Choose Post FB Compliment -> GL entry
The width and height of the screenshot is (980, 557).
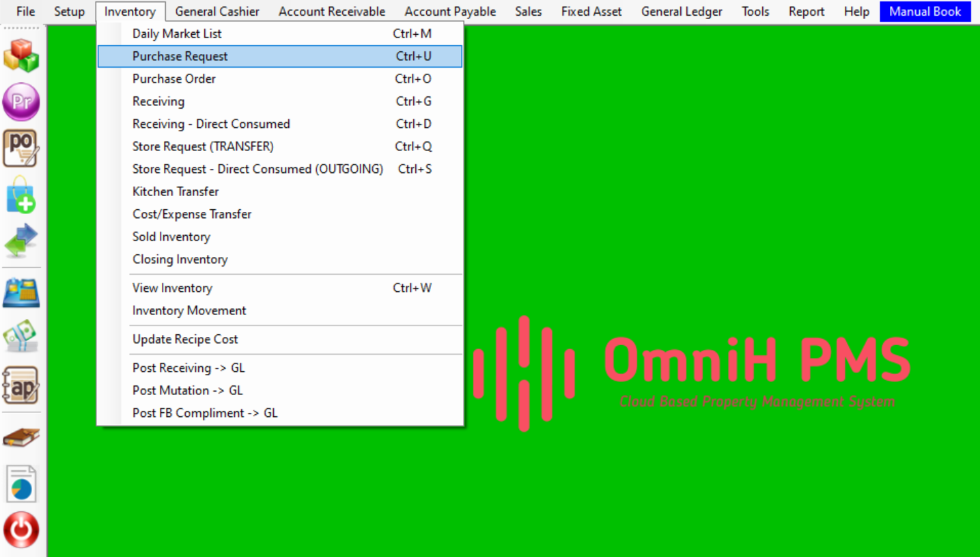coord(280,413)
